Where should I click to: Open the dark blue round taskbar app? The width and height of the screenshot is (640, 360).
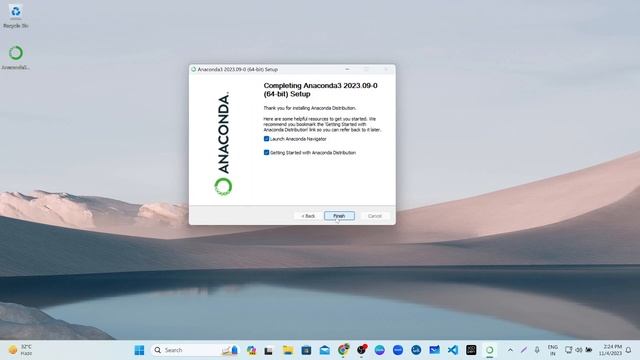[416, 350]
